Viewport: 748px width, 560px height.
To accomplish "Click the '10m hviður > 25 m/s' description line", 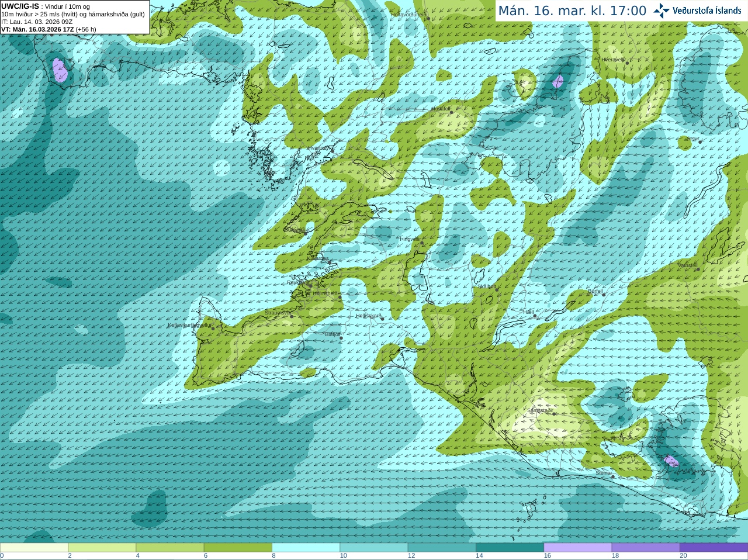I will pyautogui.click(x=73, y=14).
